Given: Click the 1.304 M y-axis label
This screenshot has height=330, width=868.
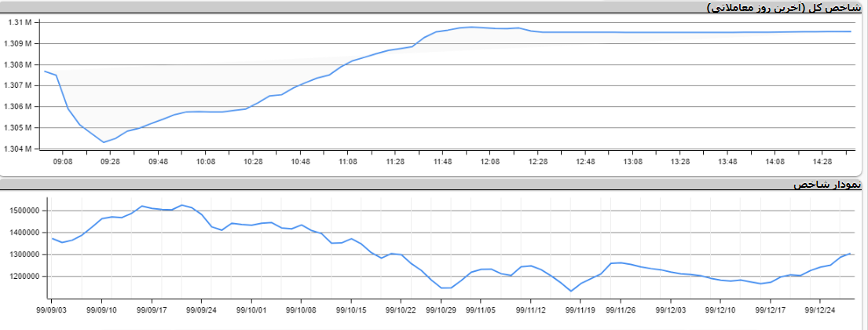Looking at the screenshot, I should click(x=17, y=149).
